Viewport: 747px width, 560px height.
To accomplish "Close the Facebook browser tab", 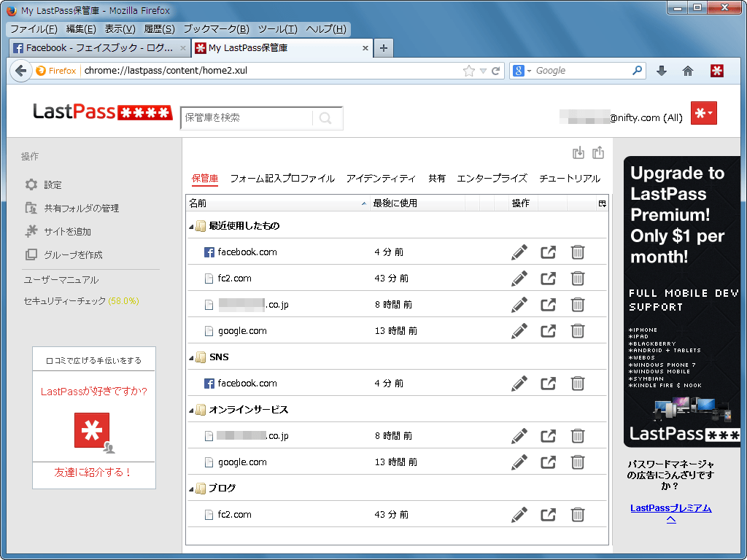I will (183, 48).
